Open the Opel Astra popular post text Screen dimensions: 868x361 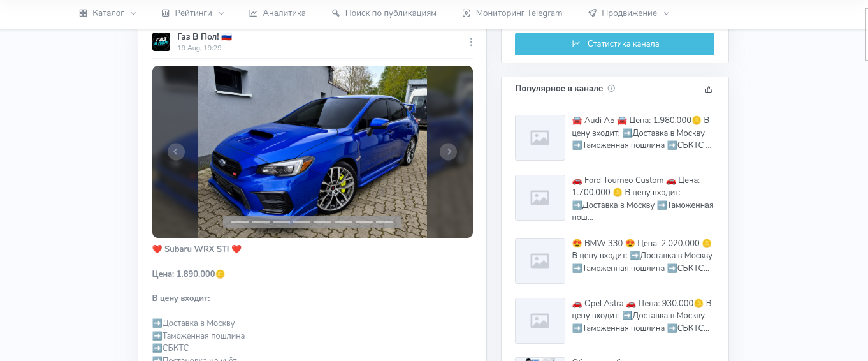point(642,316)
